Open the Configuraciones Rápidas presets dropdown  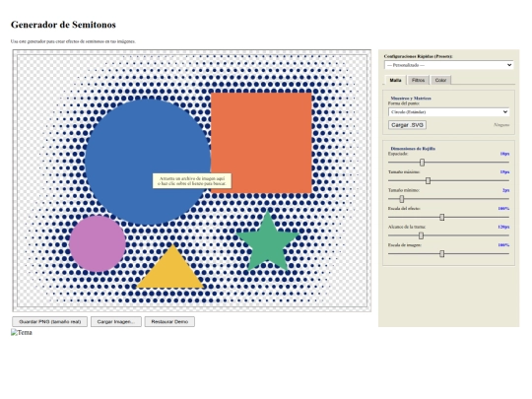(448, 65)
